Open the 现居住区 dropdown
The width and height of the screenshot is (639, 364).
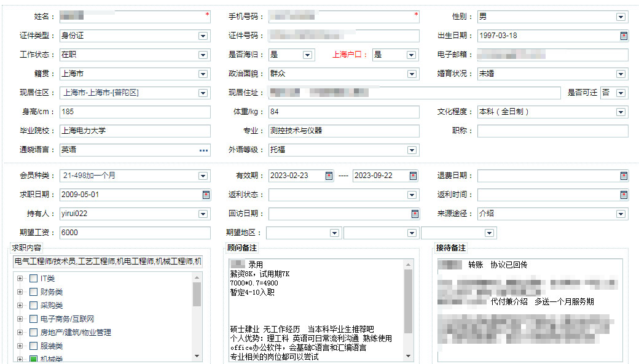[203, 93]
